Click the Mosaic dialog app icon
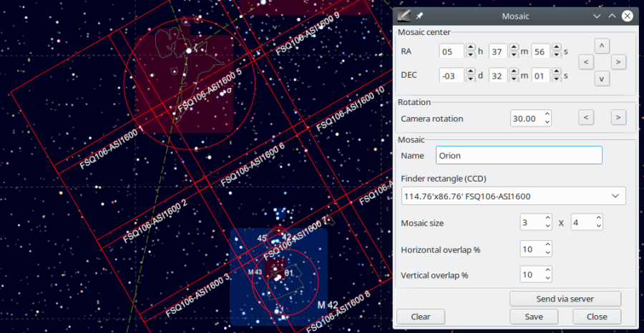 (x=404, y=16)
